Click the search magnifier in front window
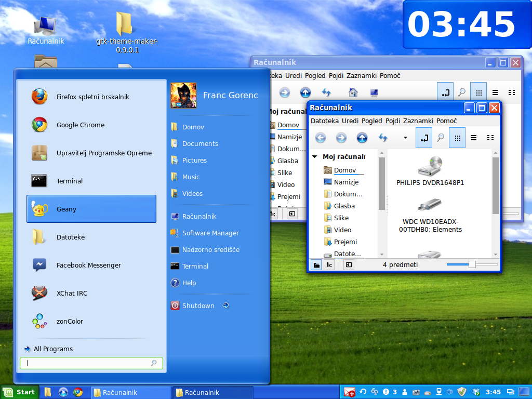The height and width of the screenshot is (399, 532). (x=441, y=138)
